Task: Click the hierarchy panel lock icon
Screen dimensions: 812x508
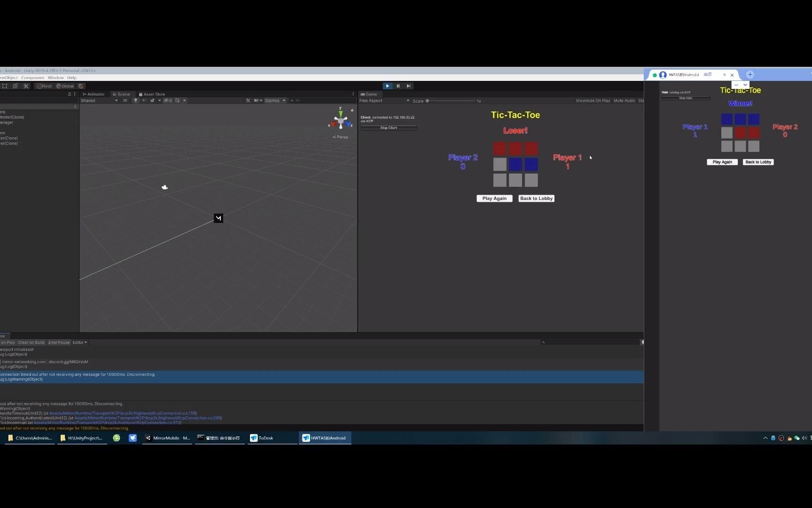Action: (69, 94)
